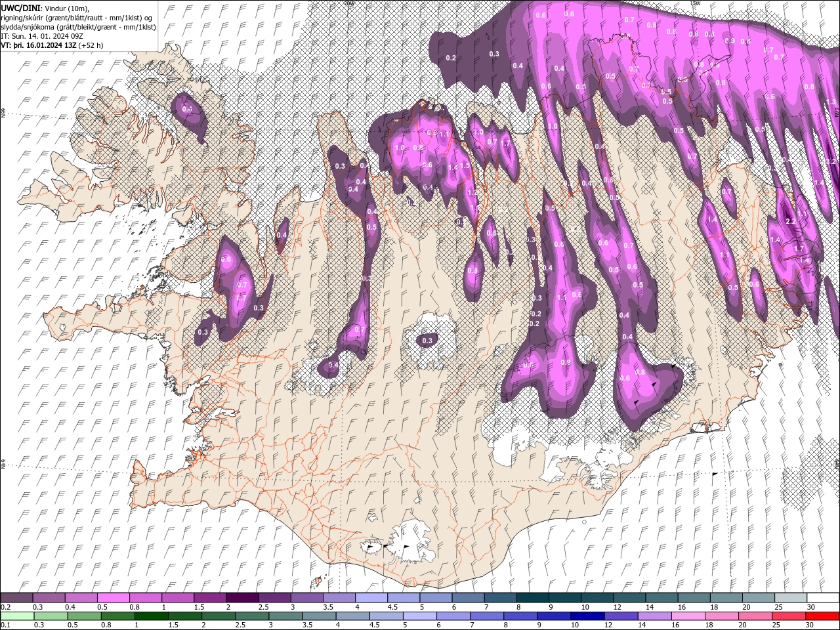Click white upper legend swatch after 30

pos(822,598)
